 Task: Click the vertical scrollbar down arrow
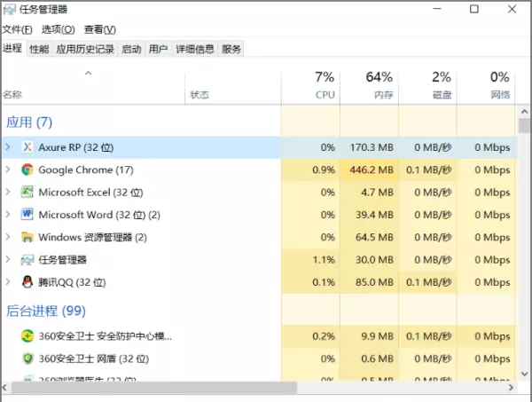tap(525, 374)
